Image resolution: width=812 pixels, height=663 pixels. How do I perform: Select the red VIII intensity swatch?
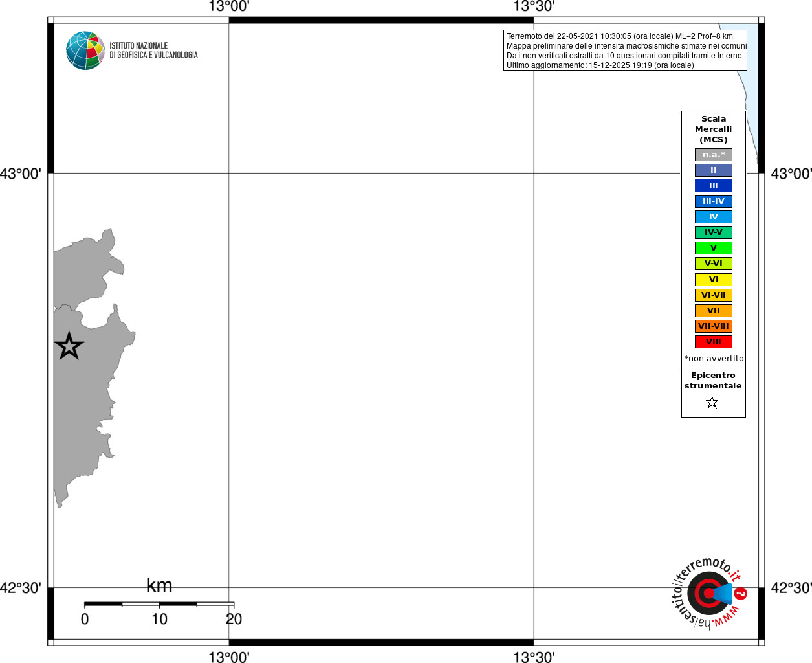tap(714, 342)
